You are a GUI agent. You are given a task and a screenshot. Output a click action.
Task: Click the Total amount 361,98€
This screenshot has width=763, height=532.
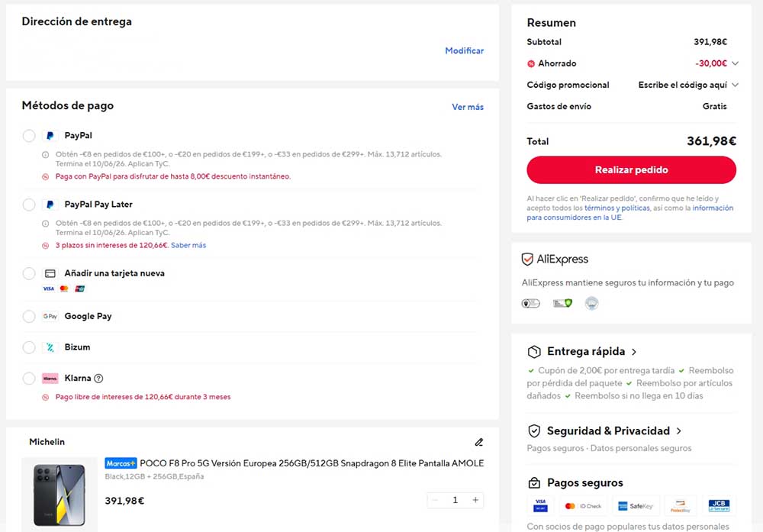[x=711, y=141]
